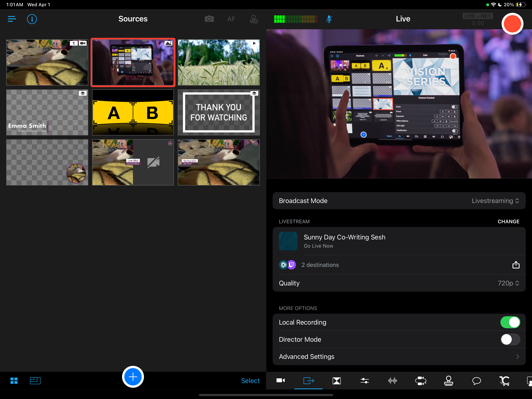The height and width of the screenshot is (399, 532).
Task: Open the audio waveform tab
Action: click(393, 380)
